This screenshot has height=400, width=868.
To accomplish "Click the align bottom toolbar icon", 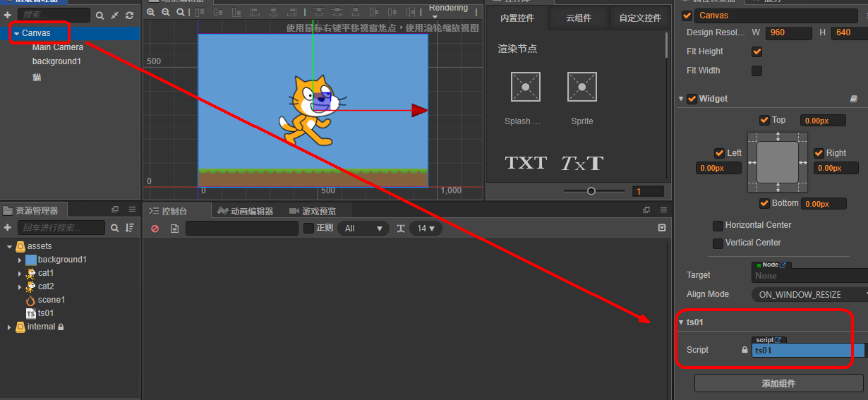I will [236, 12].
